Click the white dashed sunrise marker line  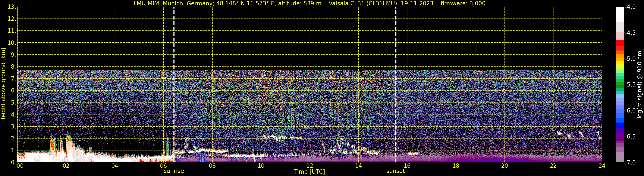174,85
